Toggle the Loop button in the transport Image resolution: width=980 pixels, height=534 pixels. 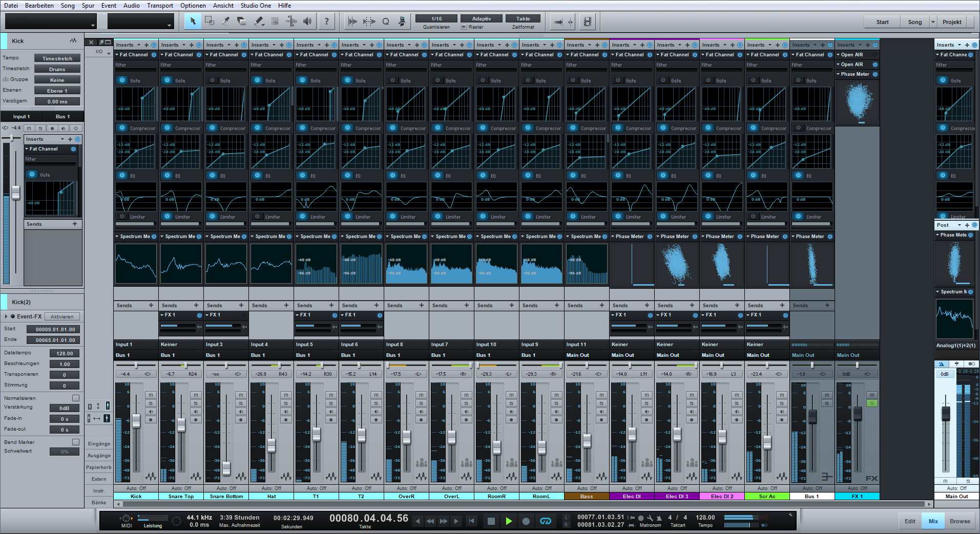pyautogui.click(x=546, y=521)
